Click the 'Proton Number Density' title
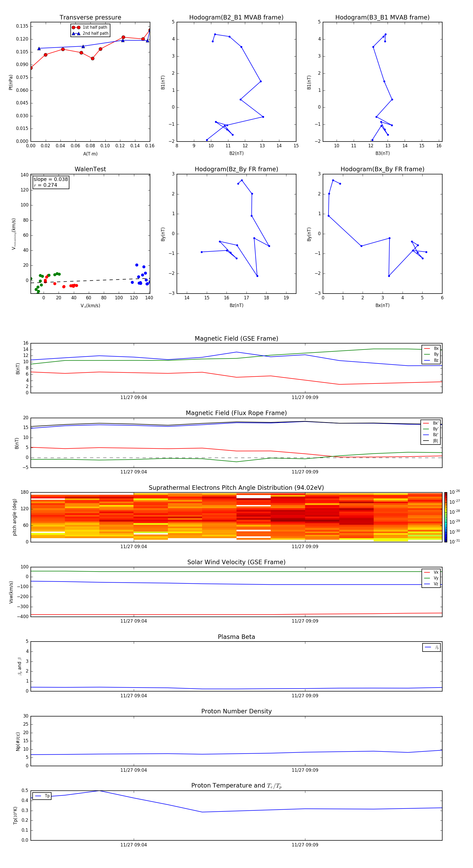 (236, 712)
